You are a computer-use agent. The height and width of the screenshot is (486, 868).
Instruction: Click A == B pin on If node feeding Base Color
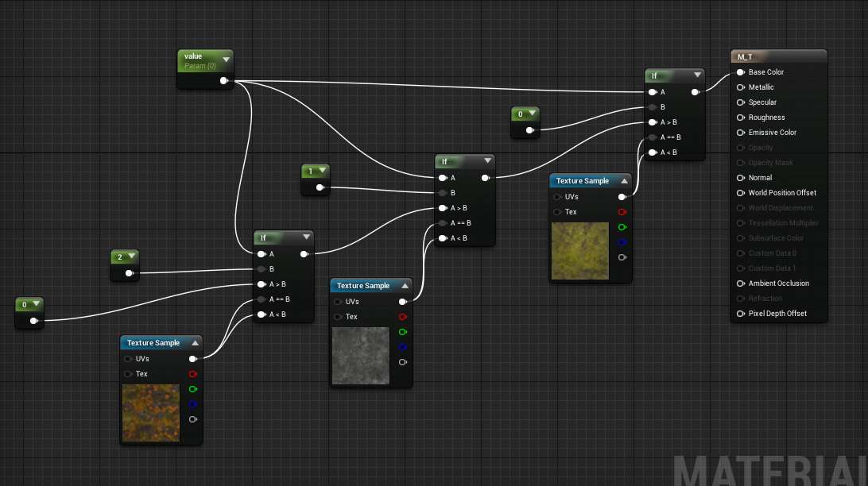653,137
